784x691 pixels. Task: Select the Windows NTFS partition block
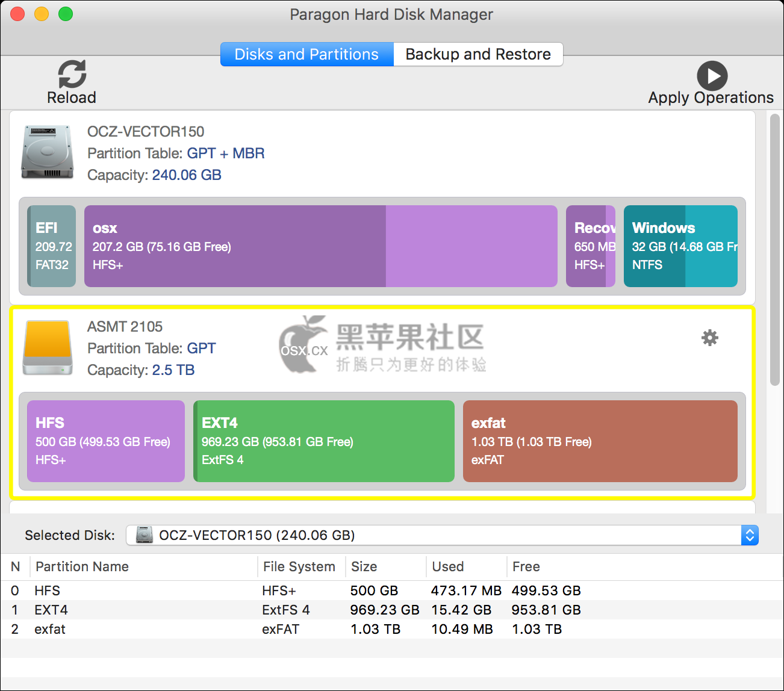680,246
